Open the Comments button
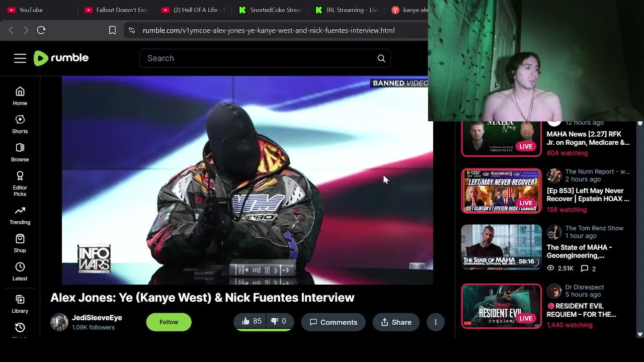This screenshot has height=362, width=644. (333, 322)
